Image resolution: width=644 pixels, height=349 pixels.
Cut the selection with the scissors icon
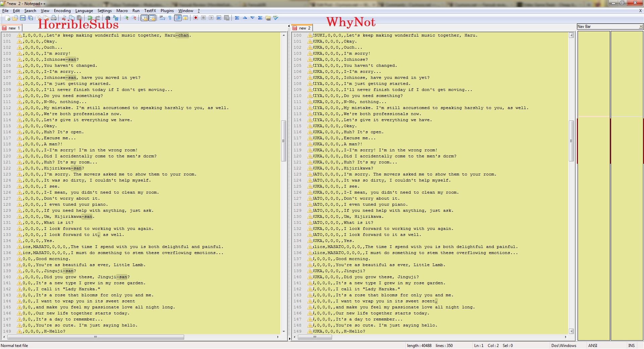(64, 18)
